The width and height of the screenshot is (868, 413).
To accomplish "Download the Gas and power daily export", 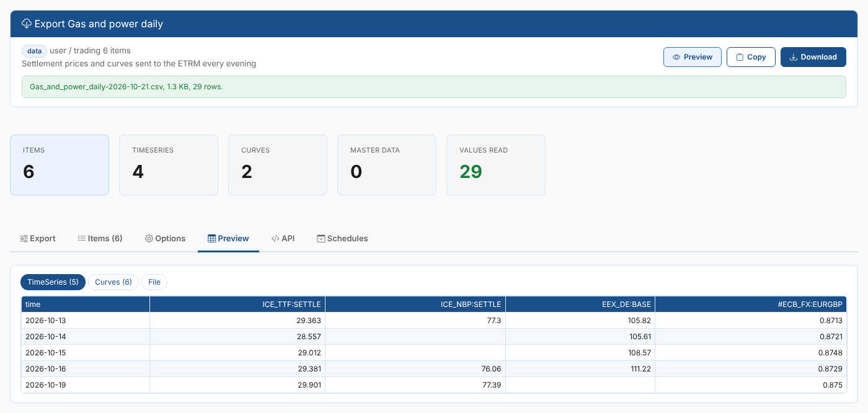I will 813,57.
